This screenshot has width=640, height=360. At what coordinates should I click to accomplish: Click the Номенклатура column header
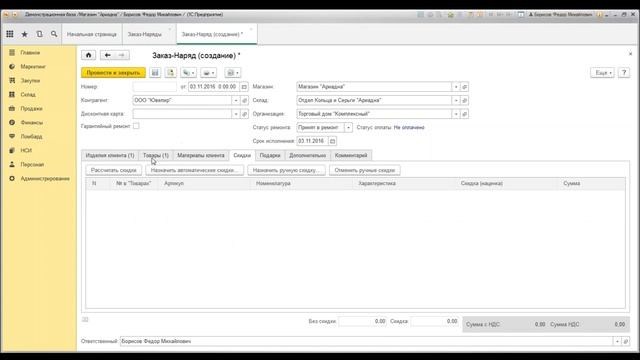[x=302, y=184]
